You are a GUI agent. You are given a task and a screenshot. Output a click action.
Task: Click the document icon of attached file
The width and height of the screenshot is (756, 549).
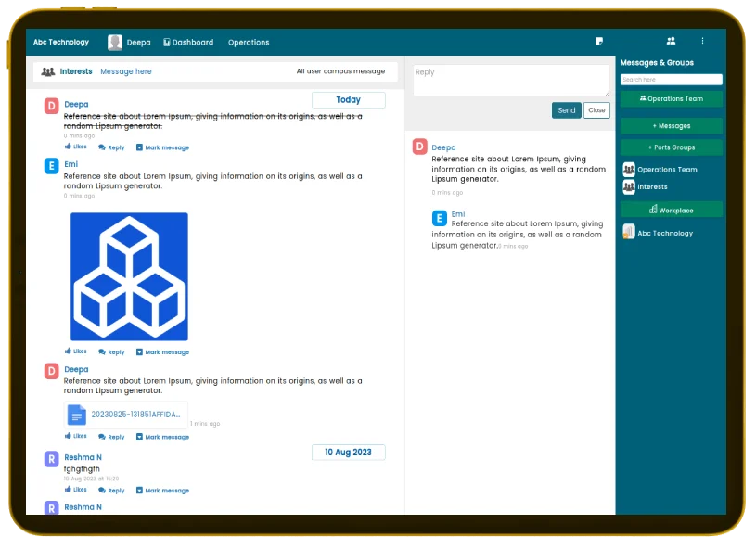pyautogui.click(x=77, y=415)
